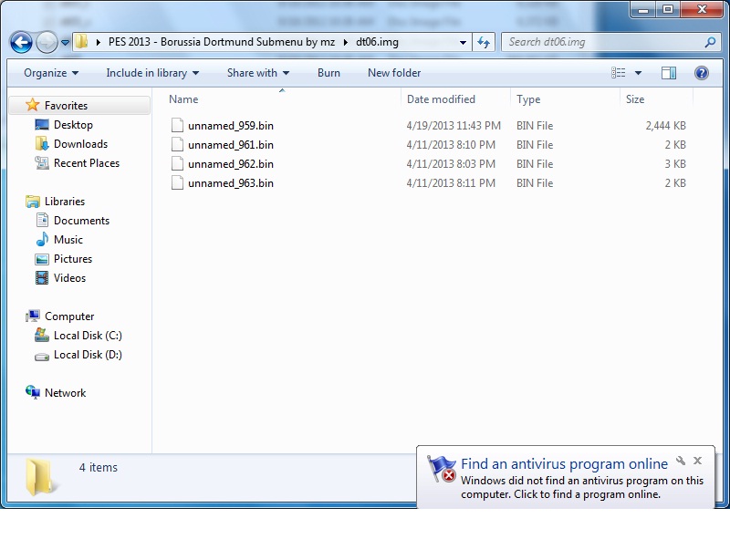Open Pictures library
The height and width of the screenshot is (560, 730).
[x=73, y=258]
